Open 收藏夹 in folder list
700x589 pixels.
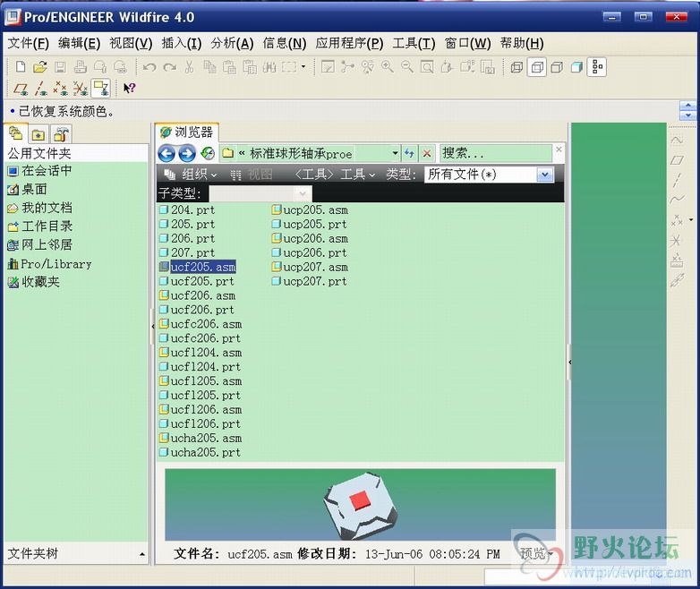(x=33, y=282)
